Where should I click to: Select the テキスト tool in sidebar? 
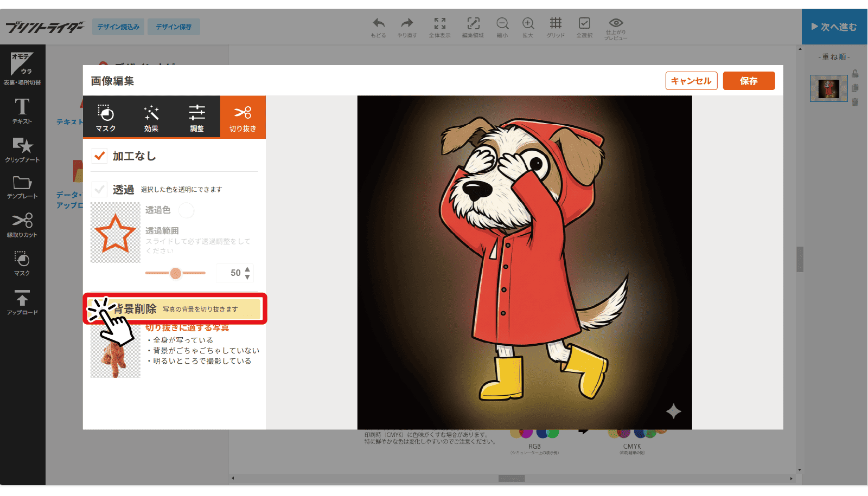[x=22, y=111]
